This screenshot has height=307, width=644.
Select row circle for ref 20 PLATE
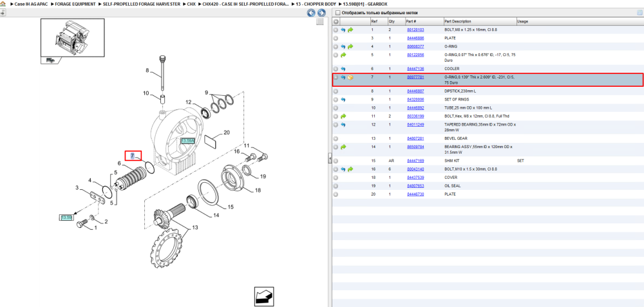click(336, 194)
